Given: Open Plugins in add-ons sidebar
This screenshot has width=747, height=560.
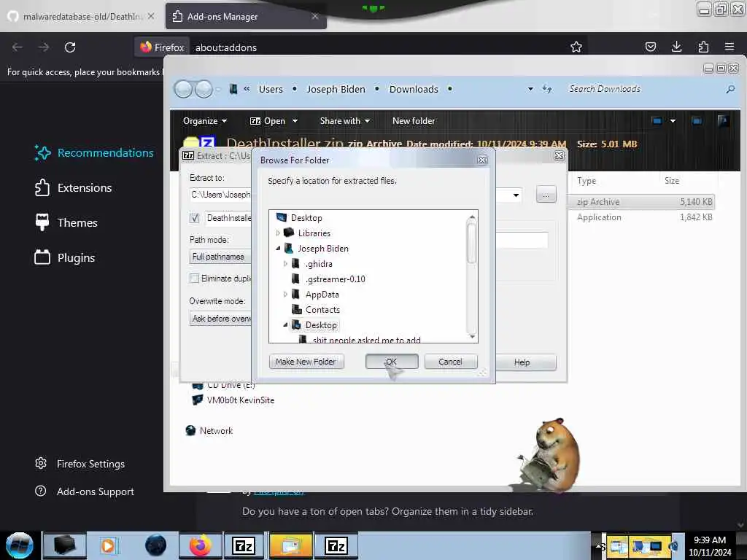Looking at the screenshot, I should click(65, 257).
